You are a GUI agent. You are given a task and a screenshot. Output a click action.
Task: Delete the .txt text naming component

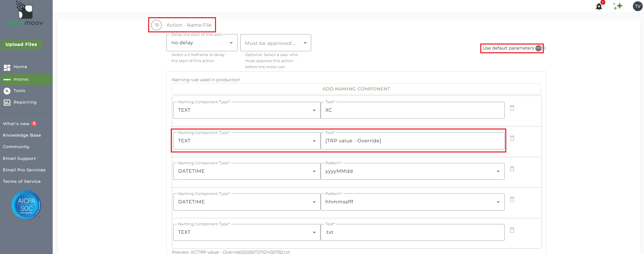512,230
